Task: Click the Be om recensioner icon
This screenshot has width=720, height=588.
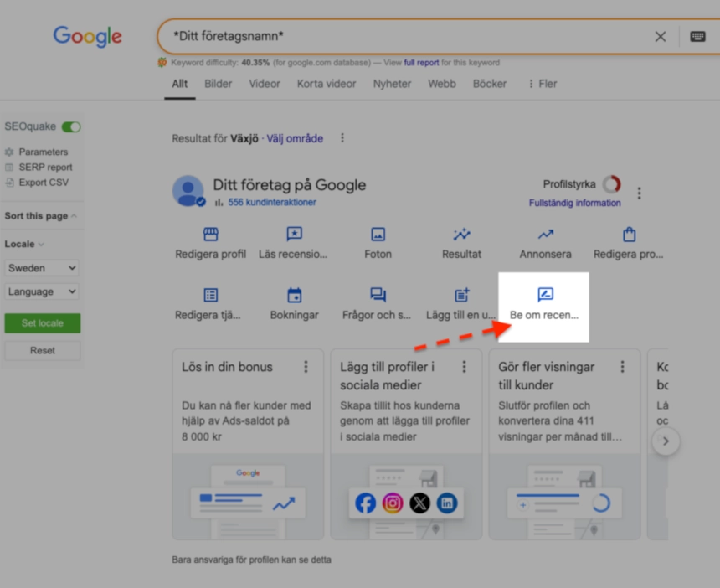Action: point(546,295)
